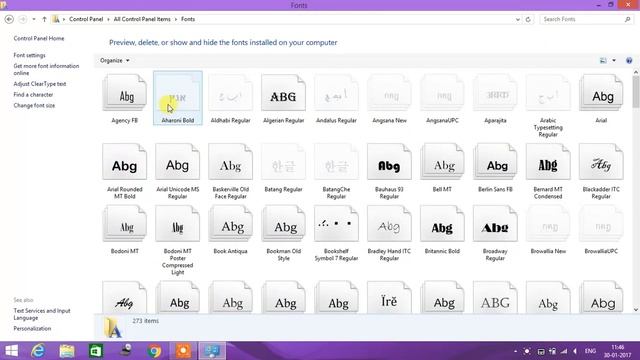Select the AngsanaUPC font icon
This screenshot has width=640, height=360.
coord(442,93)
